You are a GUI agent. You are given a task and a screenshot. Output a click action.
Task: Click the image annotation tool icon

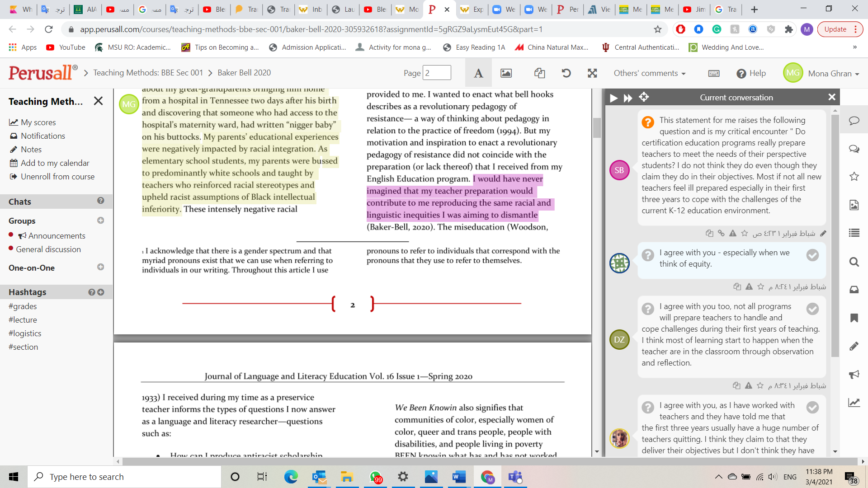[x=506, y=73]
